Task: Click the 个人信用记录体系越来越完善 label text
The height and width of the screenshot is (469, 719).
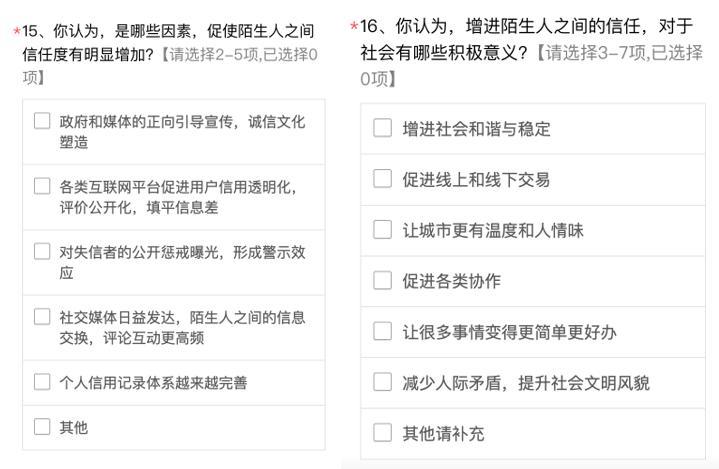Action: pos(153,382)
